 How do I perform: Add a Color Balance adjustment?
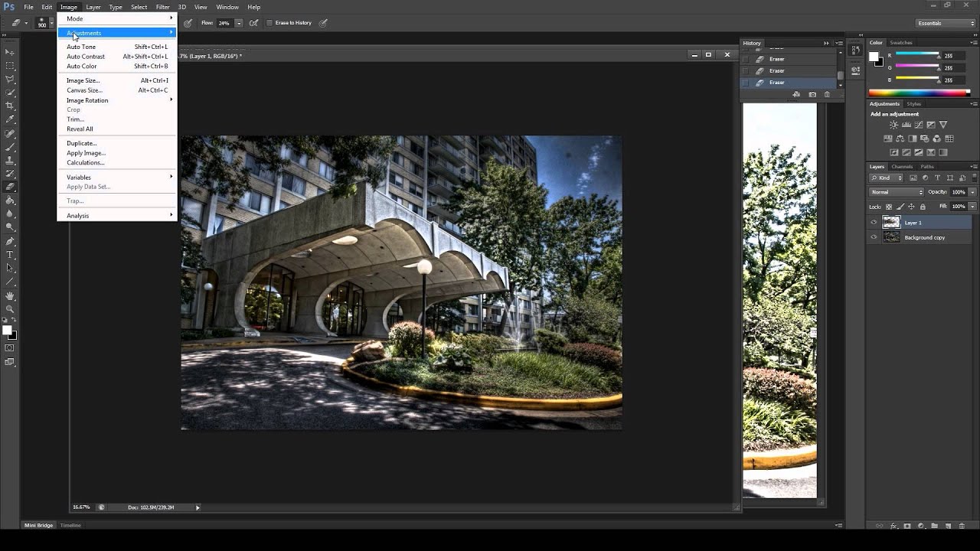[900, 139]
